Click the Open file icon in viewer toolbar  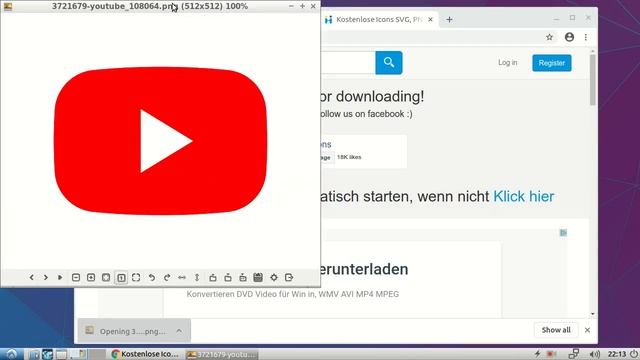point(213,278)
